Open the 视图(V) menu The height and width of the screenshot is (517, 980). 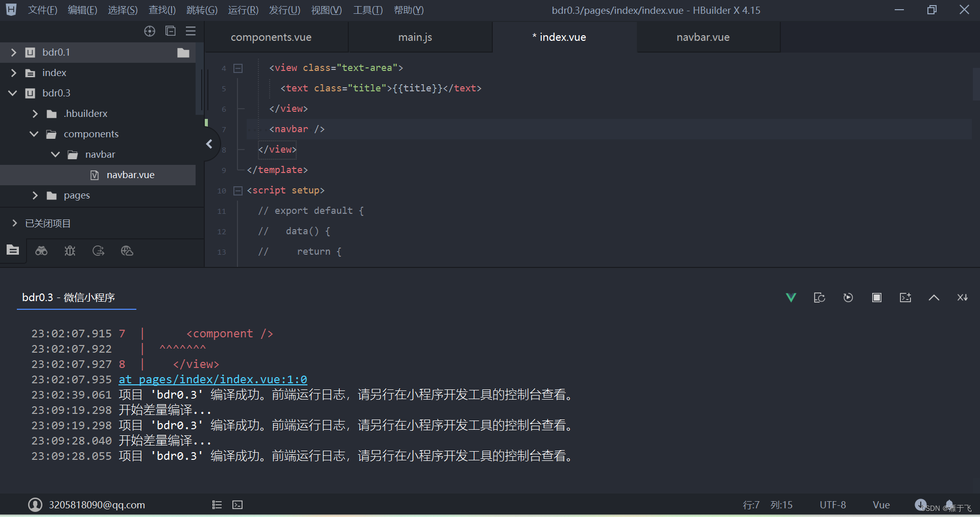(x=326, y=10)
